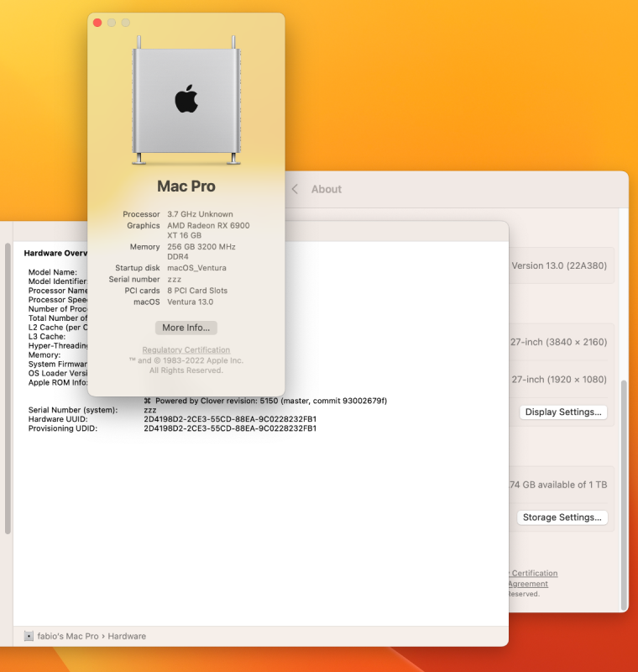Click the Model Name label in System Information
The width and height of the screenshot is (638, 672).
pyautogui.click(x=53, y=272)
